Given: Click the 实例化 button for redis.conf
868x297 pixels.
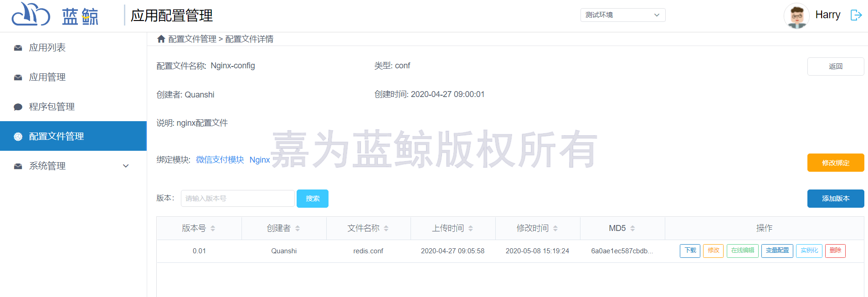Looking at the screenshot, I should click(809, 251).
